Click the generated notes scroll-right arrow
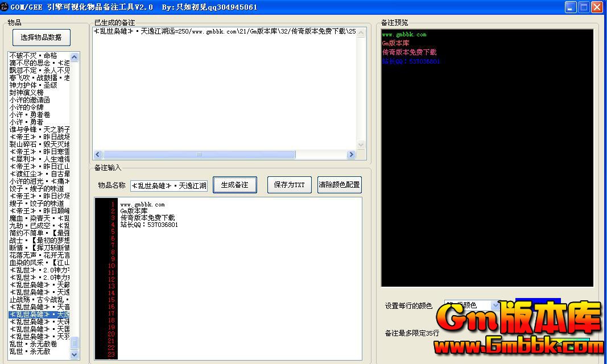The width and height of the screenshot is (607, 364). (351, 155)
